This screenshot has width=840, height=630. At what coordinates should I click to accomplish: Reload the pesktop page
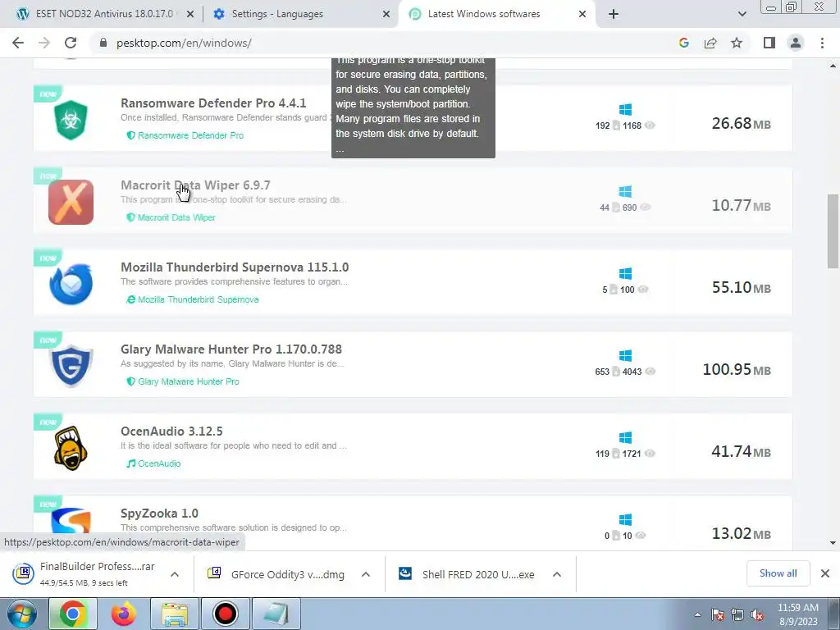click(71, 43)
